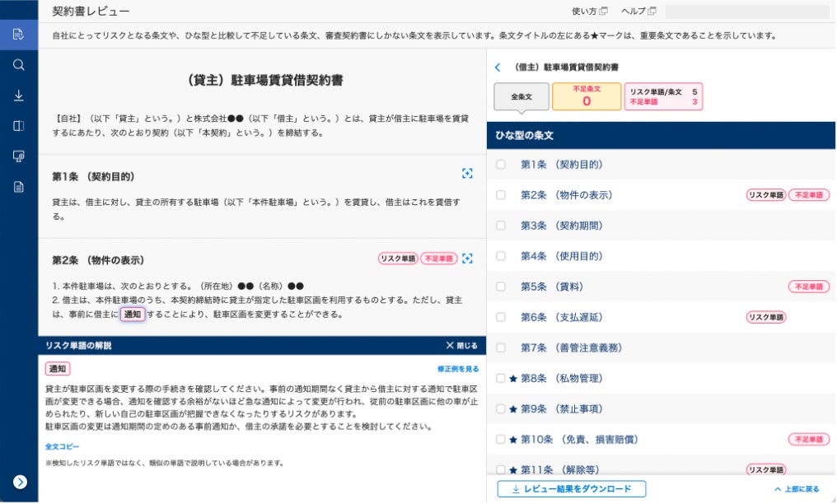Open the contract review document icon in sidebar

pyautogui.click(x=19, y=35)
